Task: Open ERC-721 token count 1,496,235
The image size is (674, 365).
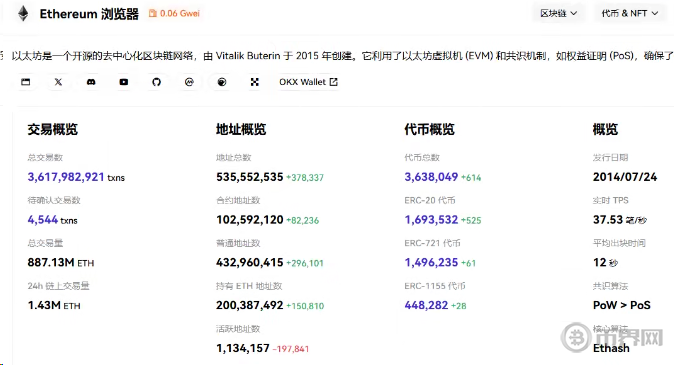Action: [x=431, y=262]
